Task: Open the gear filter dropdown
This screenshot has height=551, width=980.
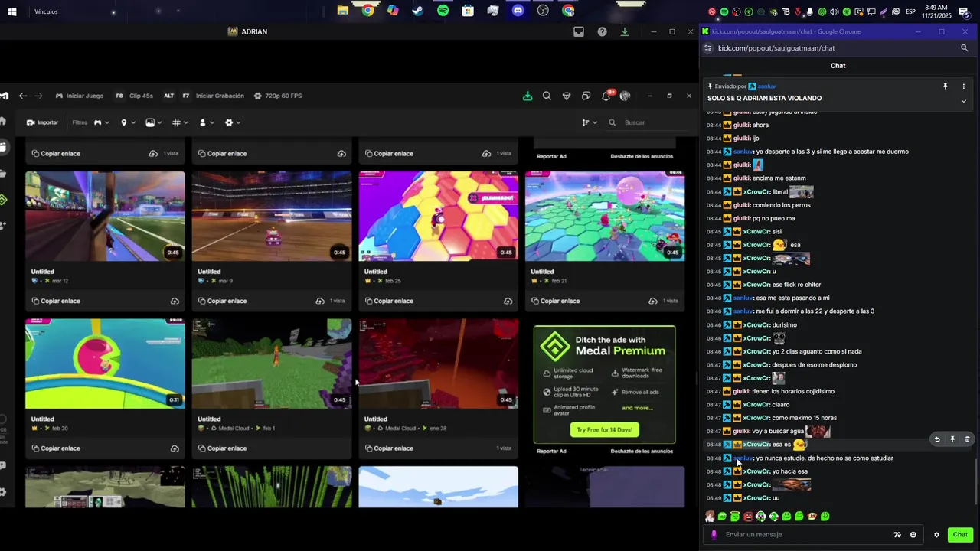Action: (x=232, y=122)
